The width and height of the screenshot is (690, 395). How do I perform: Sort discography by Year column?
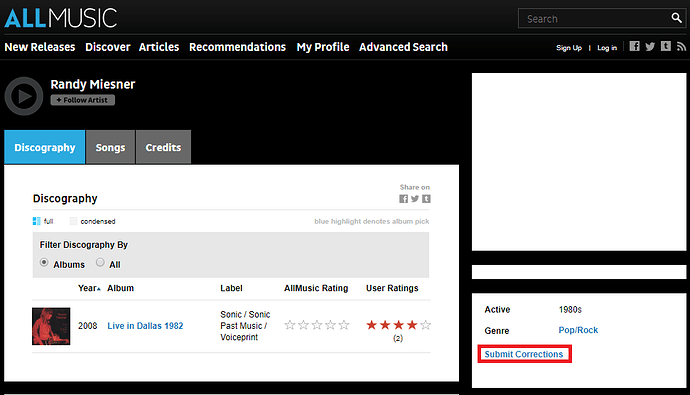[89, 288]
